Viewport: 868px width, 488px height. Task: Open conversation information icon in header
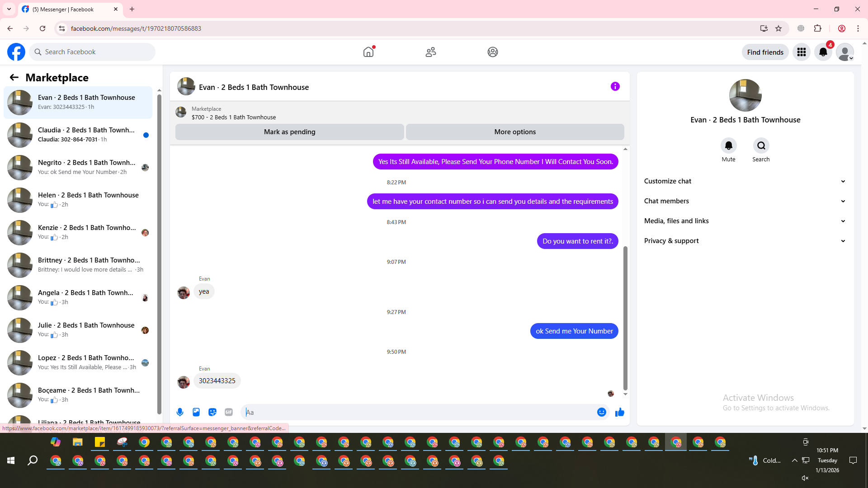point(615,86)
